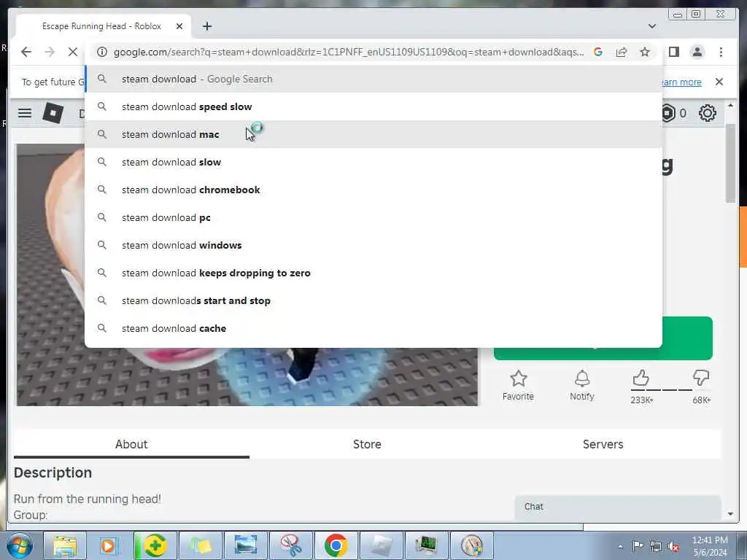
Task: Click the Google icon in address bar
Action: [598, 52]
